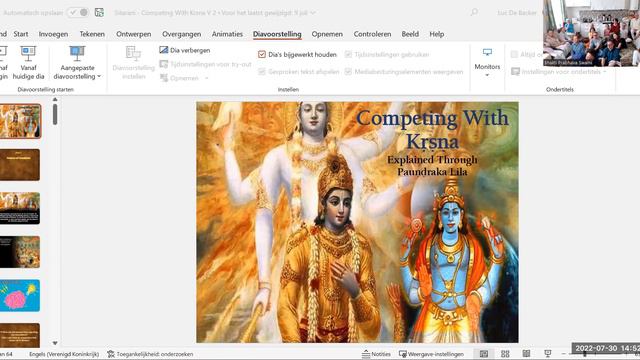Expand the file name dropdown in title bar
The image size is (640, 360).
pos(313,13)
